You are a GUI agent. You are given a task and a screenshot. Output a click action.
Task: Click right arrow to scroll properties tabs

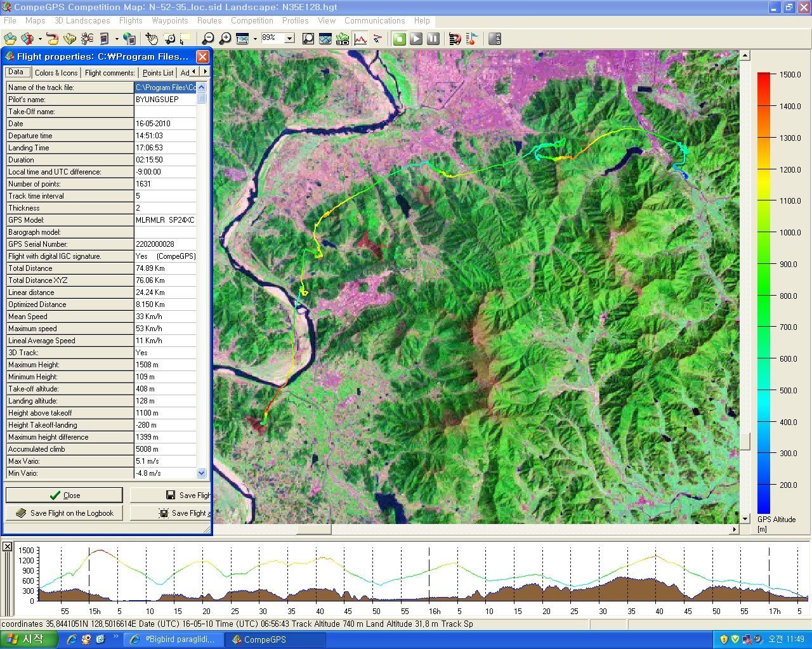click(204, 72)
